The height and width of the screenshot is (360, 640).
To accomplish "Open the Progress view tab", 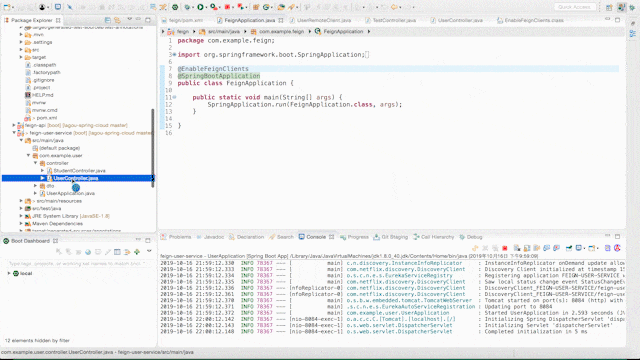I will click(354, 237).
